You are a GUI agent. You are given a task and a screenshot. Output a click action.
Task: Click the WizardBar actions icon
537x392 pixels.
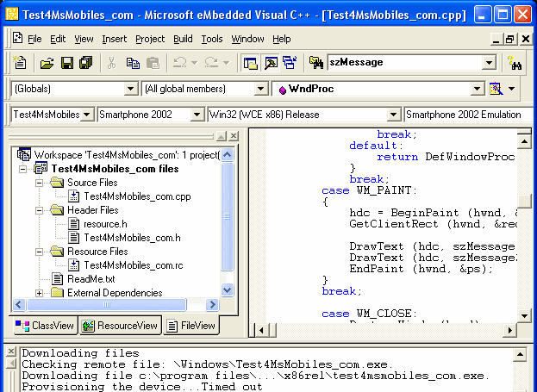pos(496,89)
